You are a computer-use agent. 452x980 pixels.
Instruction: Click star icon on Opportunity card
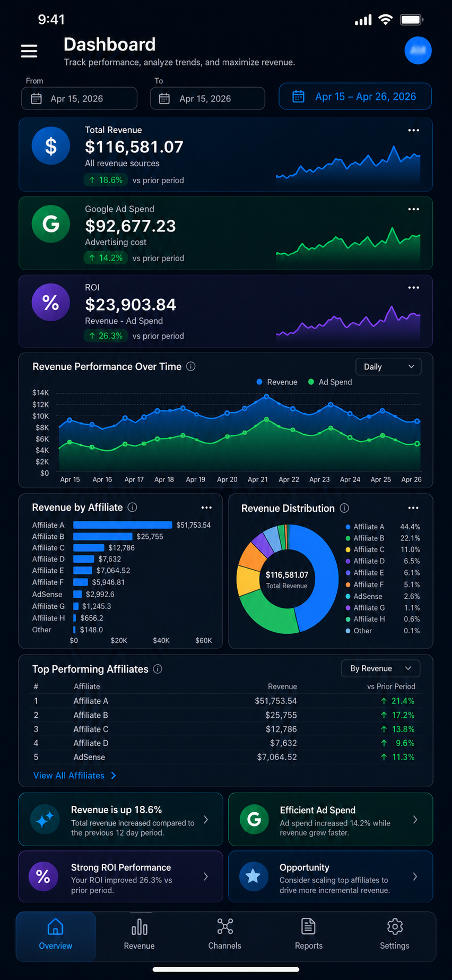[253, 876]
